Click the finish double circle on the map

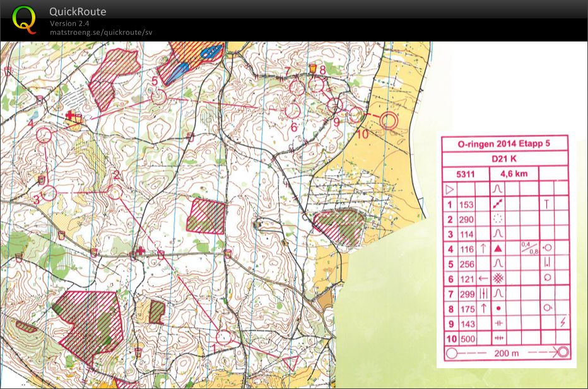click(x=389, y=120)
